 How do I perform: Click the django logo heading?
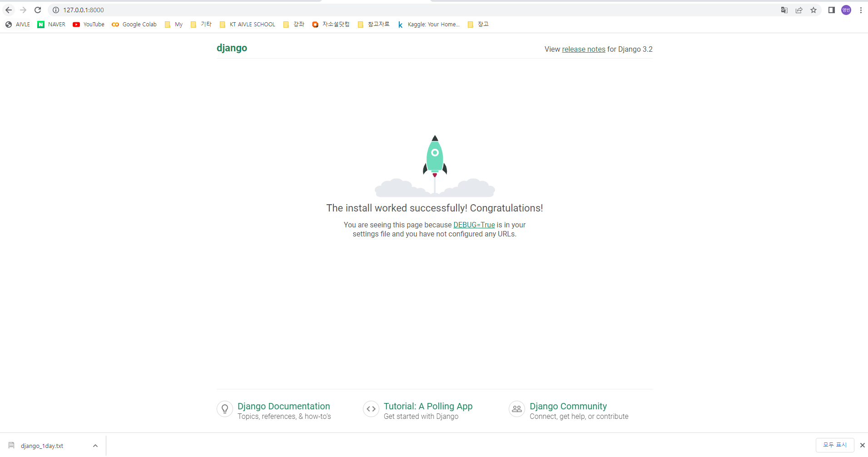point(232,48)
